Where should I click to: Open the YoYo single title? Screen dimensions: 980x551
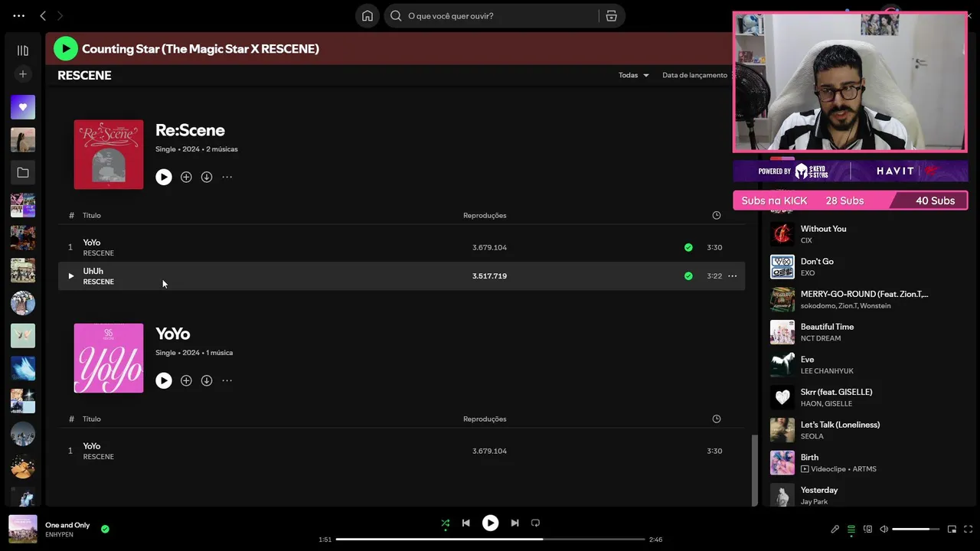[x=173, y=334]
